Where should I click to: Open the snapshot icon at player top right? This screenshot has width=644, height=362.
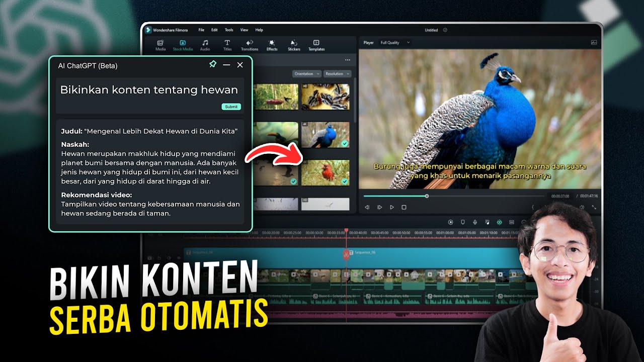[594, 43]
